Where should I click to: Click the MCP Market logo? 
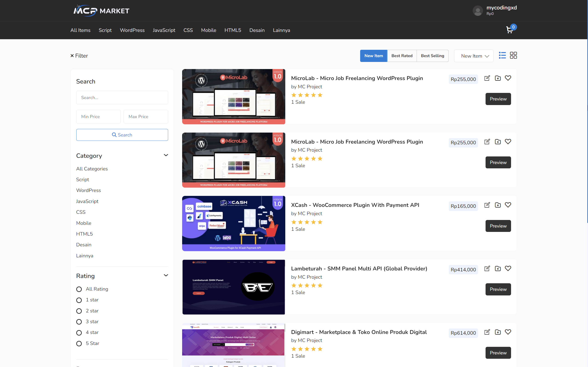click(x=101, y=11)
